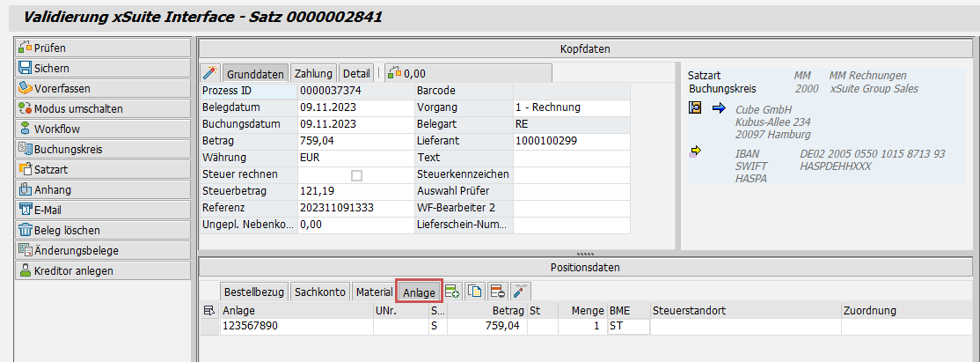Click the balance icon showing 0,00

pos(394,72)
